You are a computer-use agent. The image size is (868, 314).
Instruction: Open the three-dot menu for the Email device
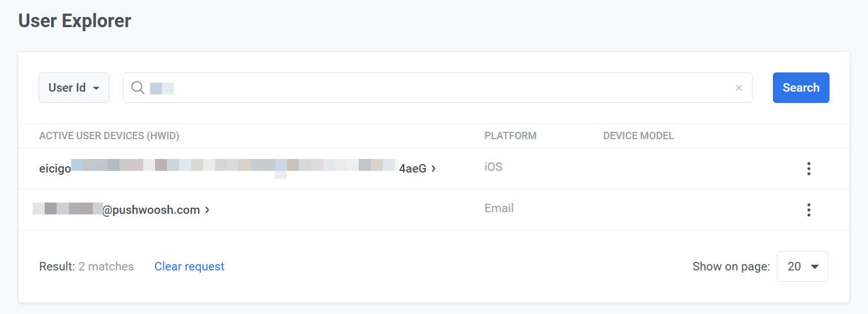809,210
